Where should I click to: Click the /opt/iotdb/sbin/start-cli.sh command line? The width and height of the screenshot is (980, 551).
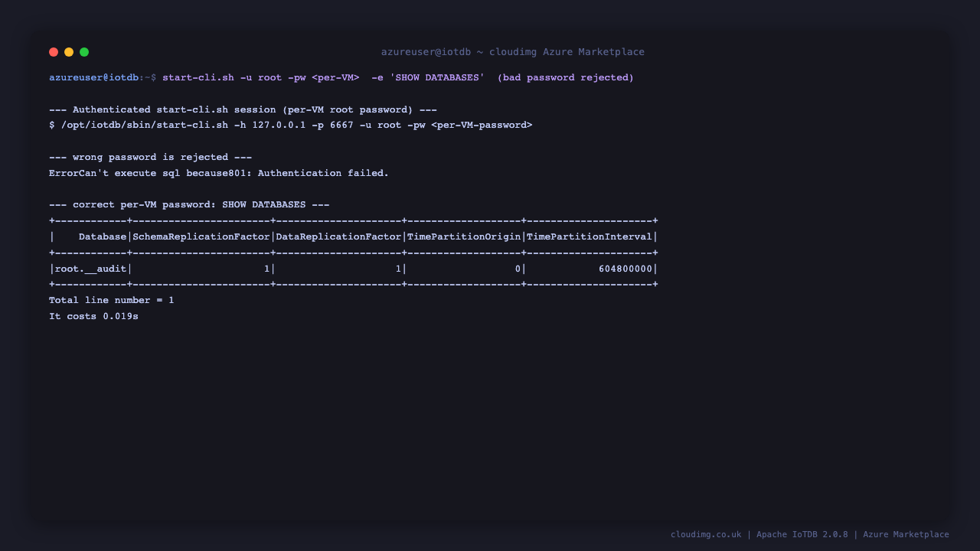291,126
